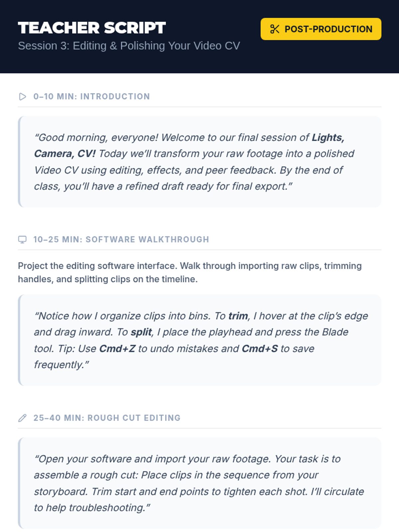Click the play icon beside Introduction heading

[22, 97]
